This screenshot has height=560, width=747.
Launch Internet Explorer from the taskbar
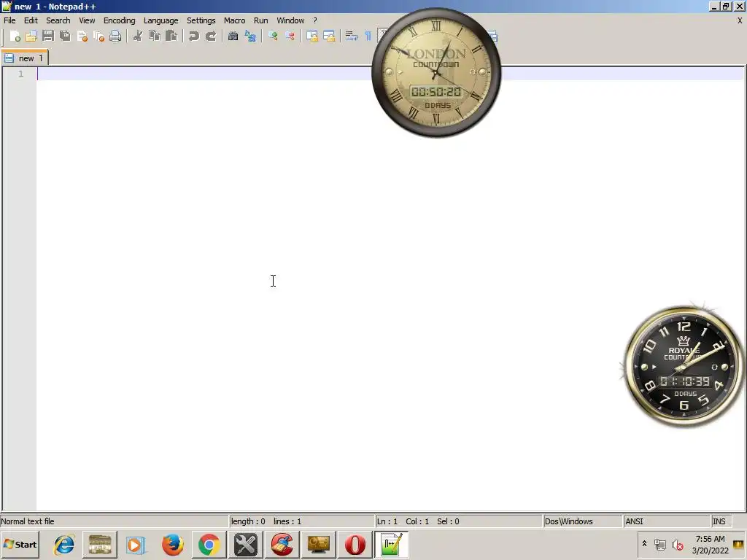pyautogui.click(x=64, y=545)
